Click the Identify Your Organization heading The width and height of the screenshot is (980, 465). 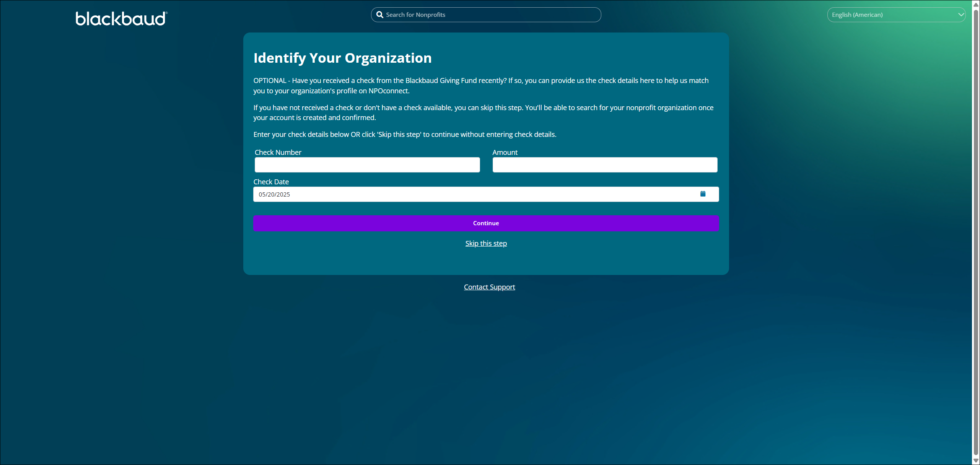click(x=342, y=58)
